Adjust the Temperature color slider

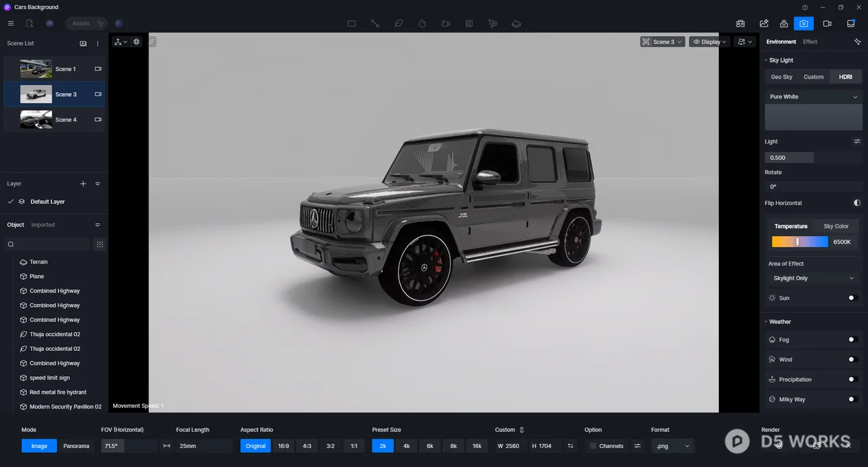[x=800, y=242]
